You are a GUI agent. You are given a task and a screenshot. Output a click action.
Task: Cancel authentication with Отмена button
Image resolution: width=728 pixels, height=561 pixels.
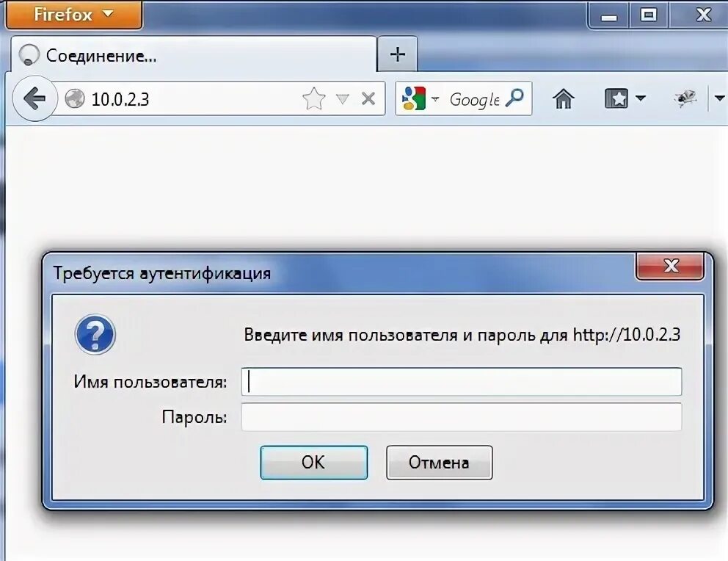(x=439, y=463)
